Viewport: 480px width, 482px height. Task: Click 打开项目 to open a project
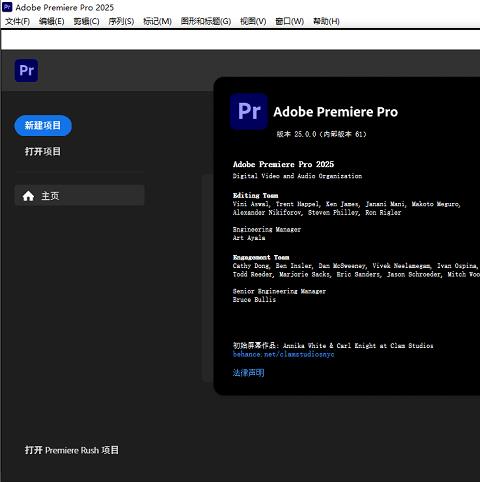click(43, 152)
